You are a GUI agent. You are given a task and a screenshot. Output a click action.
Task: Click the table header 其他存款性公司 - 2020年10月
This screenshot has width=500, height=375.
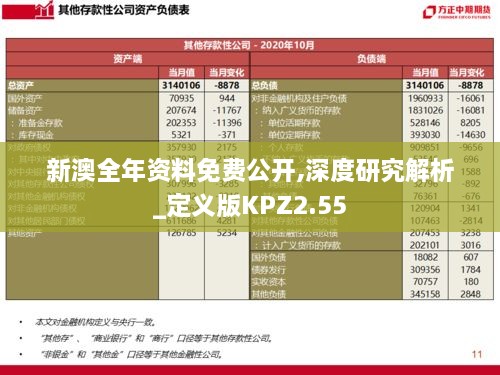click(249, 45)
